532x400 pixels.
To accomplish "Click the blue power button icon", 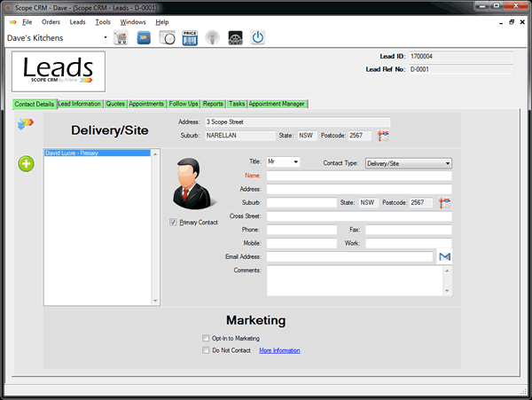I will (x=258, y=38).
